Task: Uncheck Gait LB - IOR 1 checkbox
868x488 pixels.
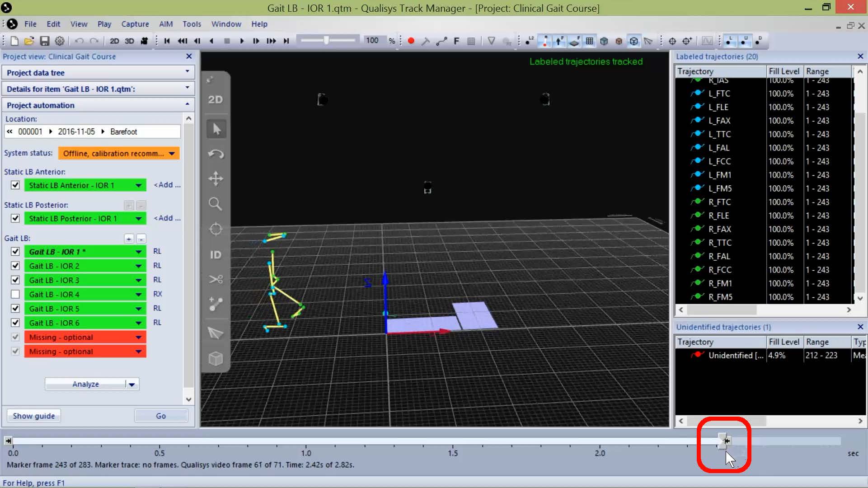Action: click(x=15, y=252)
